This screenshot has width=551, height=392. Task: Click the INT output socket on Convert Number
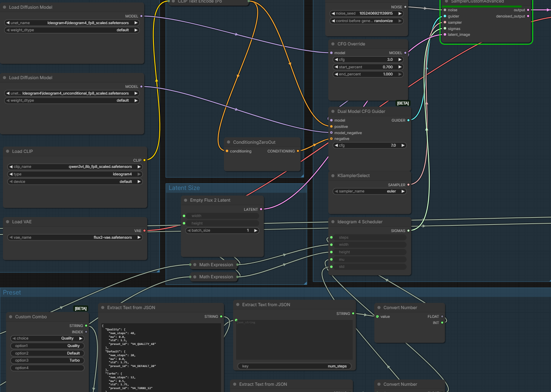pyautogui.click(x=442, y=323)
